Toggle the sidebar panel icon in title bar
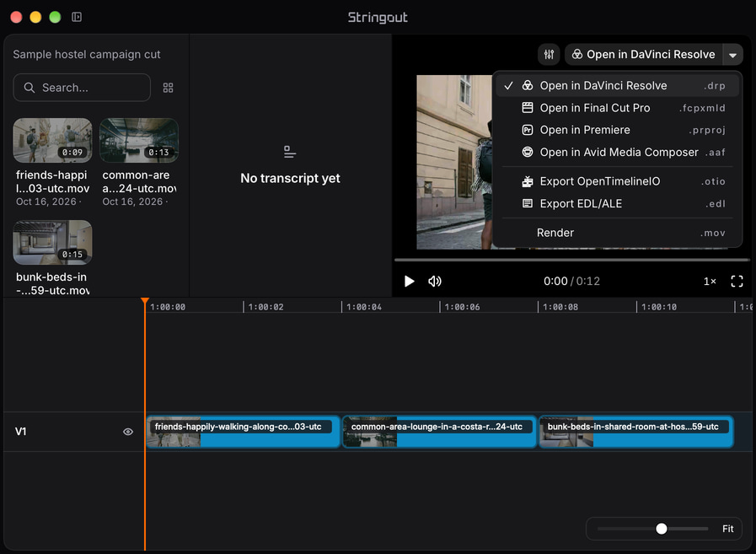The width and height of the screenshot is (756, 554). [x=77, y=17]
